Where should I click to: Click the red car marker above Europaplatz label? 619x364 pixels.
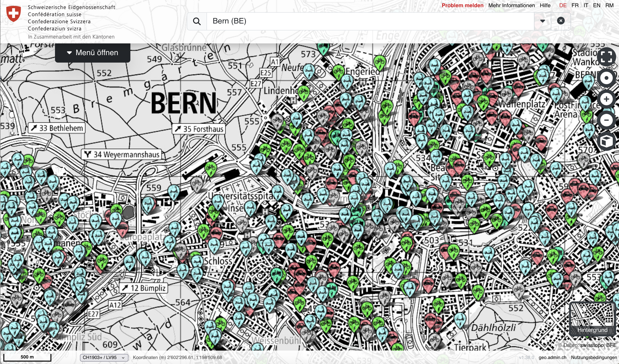(x=122, y=229)
